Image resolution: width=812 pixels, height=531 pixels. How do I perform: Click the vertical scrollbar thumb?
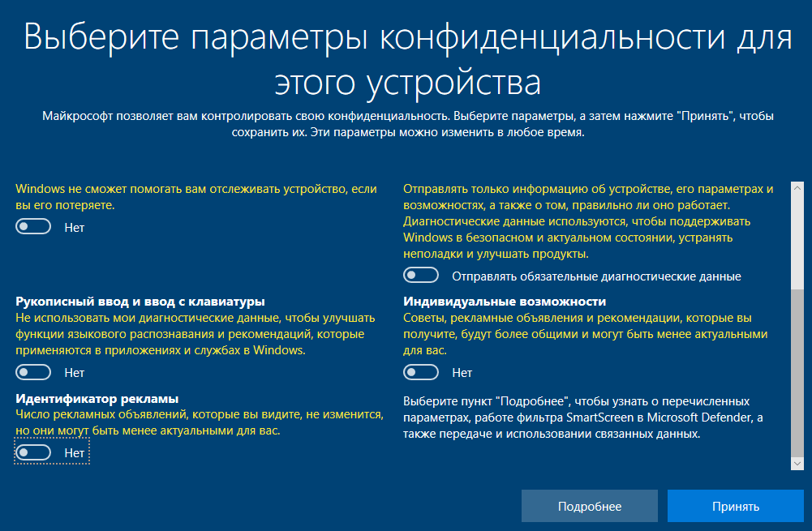(x=797, y=373)
